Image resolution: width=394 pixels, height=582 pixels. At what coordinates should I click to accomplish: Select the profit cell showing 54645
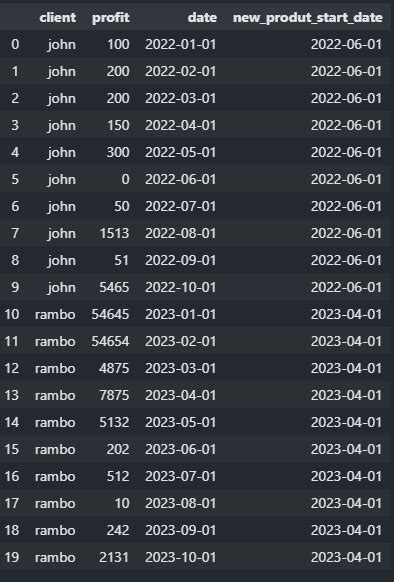tap(110, 314)
